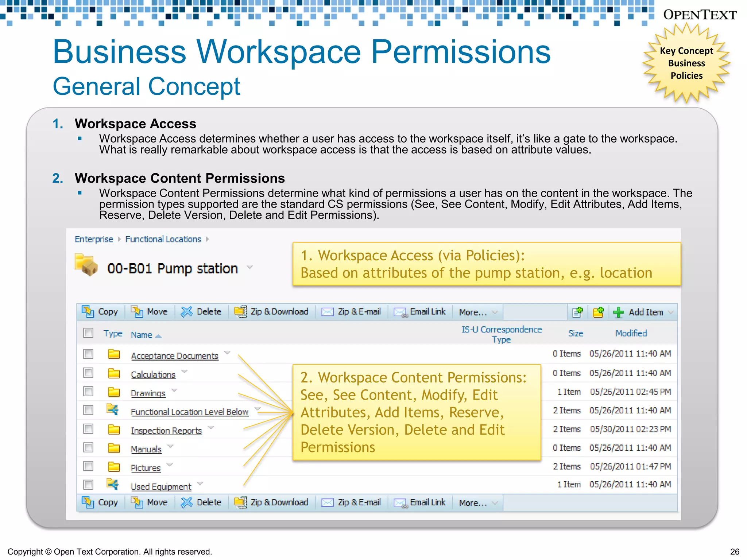The image size is (747, 560).
Task: Open the Calculations folder link
Action: click(x=153, y=374)
